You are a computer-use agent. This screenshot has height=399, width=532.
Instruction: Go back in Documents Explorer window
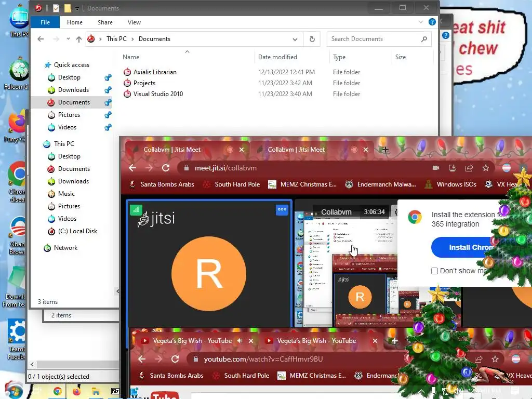41,39
